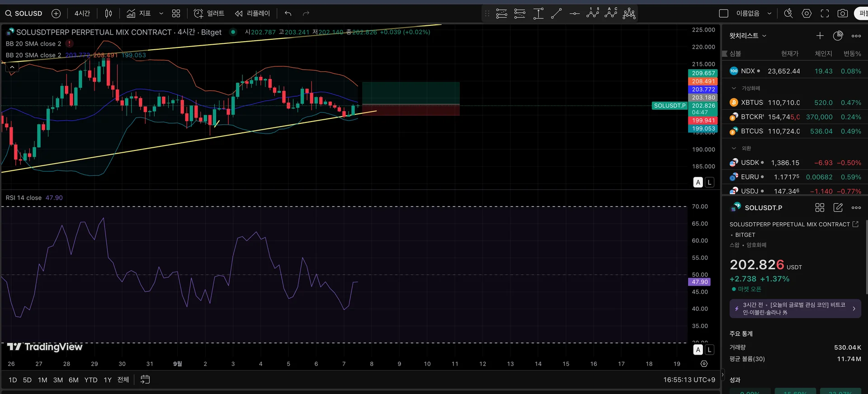The image size is (868, 394).
Task: Start 리플레이 bar replay mode
Action: coord(252,14)
